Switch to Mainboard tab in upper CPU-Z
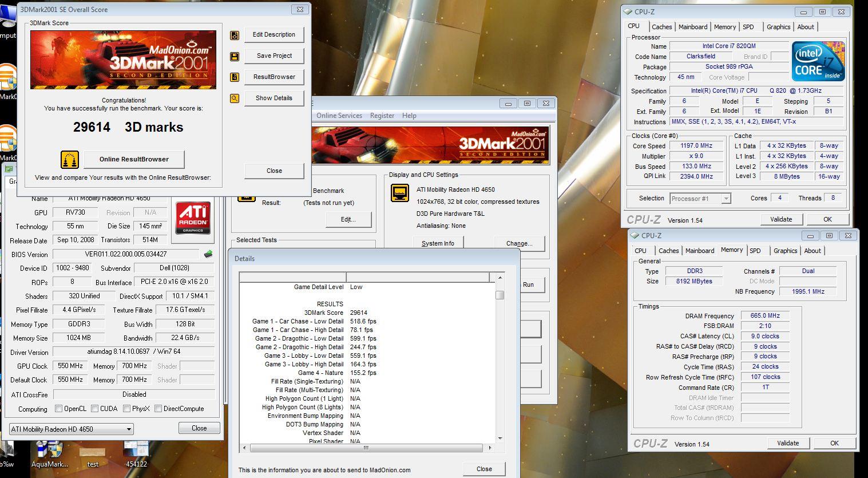The width and height of the screenshot is (868, 478). click(693, 27)
